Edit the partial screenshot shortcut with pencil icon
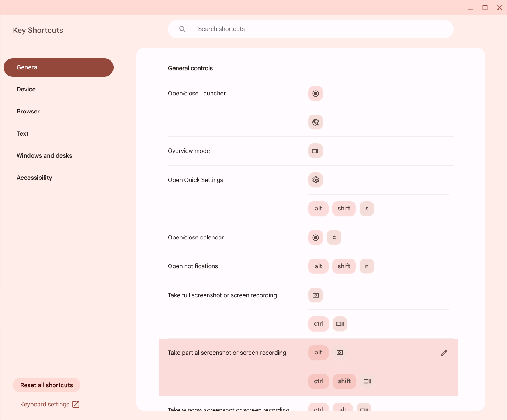Image resolution: width=507 pixels, height=420 pixels. (x=444, y=353)
